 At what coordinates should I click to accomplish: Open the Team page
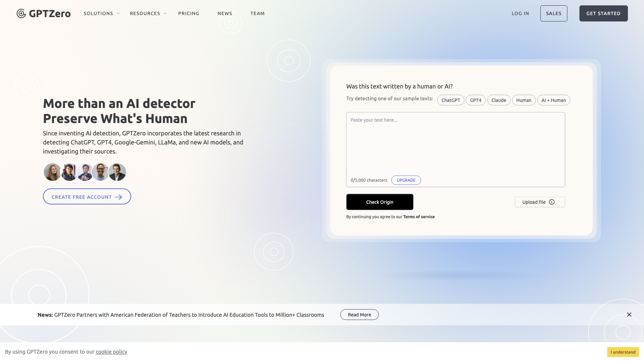pos(257,13)
